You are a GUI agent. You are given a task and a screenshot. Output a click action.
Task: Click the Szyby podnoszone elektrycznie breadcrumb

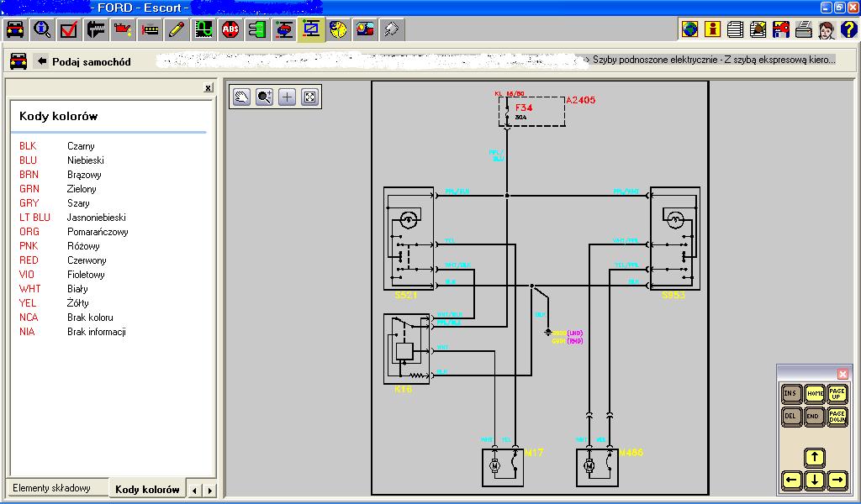(714, 60)
